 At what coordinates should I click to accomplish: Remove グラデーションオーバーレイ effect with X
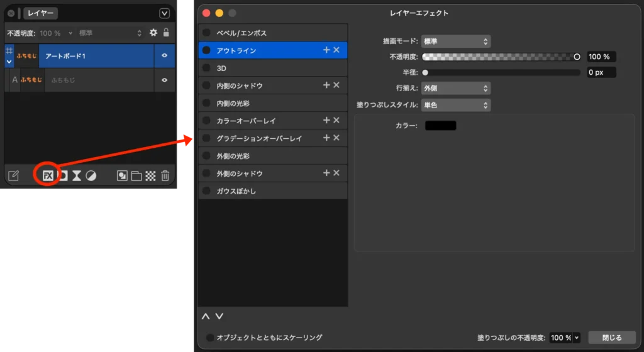336,138
